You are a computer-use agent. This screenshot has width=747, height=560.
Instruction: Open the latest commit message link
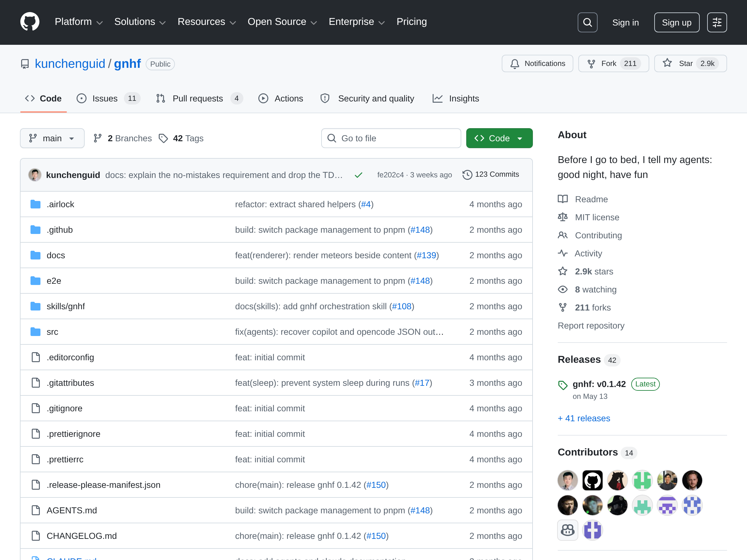point(224,175)
